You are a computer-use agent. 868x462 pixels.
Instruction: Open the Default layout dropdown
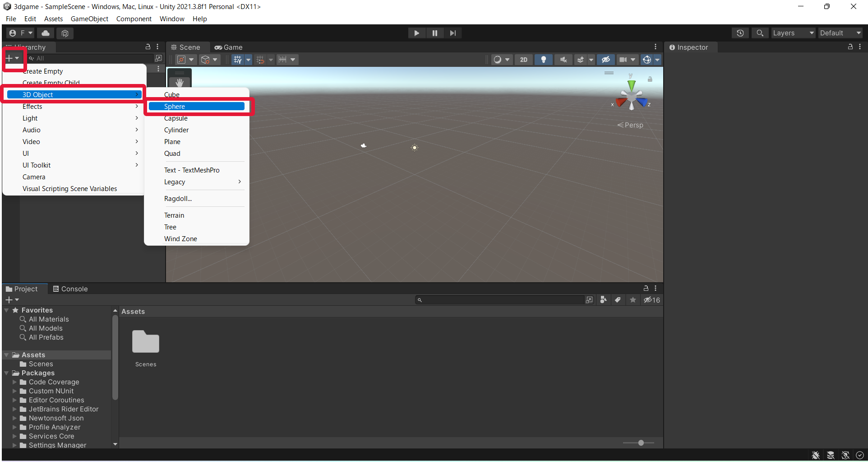click(840, 33)
